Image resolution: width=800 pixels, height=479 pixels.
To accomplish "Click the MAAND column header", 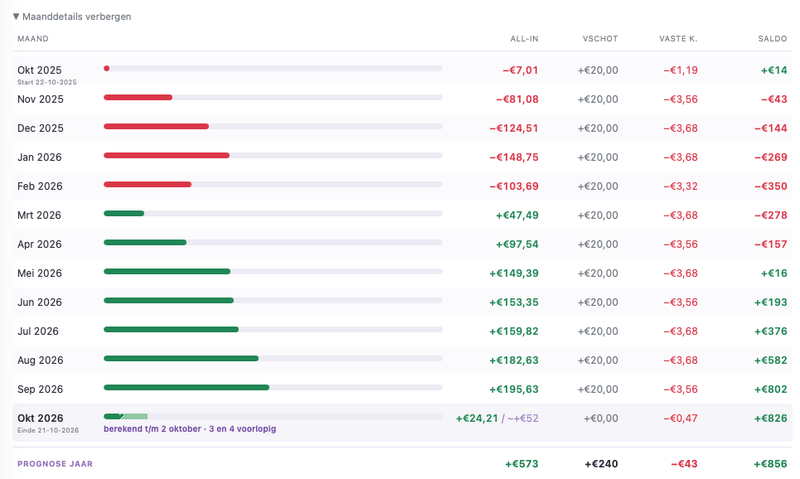I will click(33, 39).
